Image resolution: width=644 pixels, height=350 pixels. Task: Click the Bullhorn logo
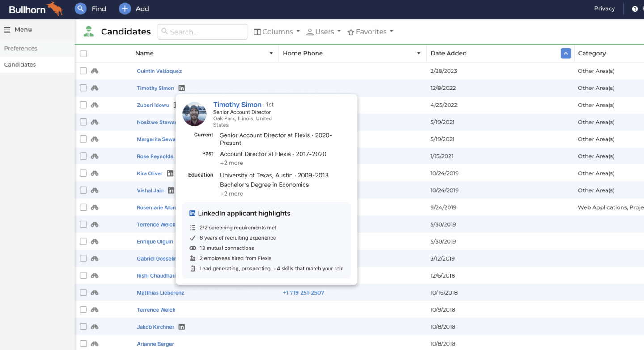[36, 8]
